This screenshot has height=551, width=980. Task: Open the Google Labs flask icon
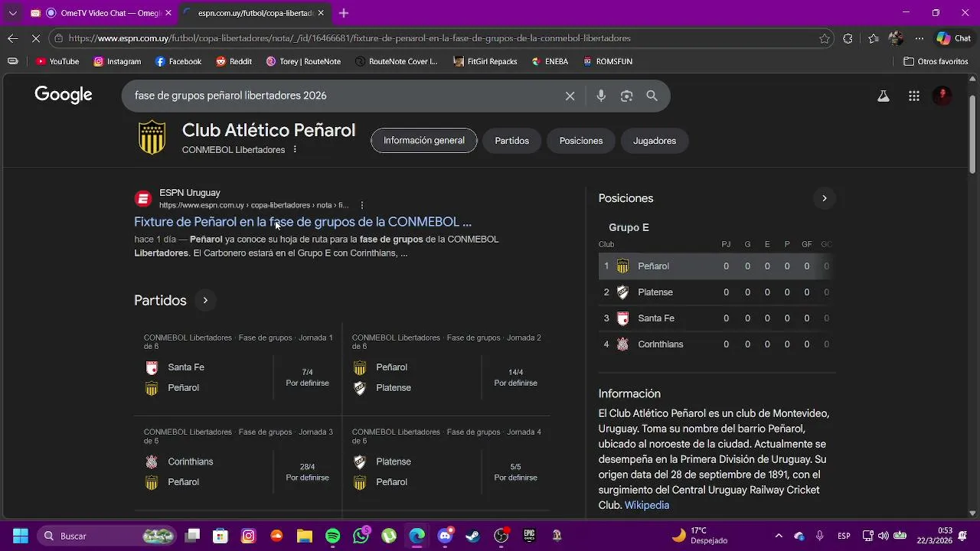[883, 96]
